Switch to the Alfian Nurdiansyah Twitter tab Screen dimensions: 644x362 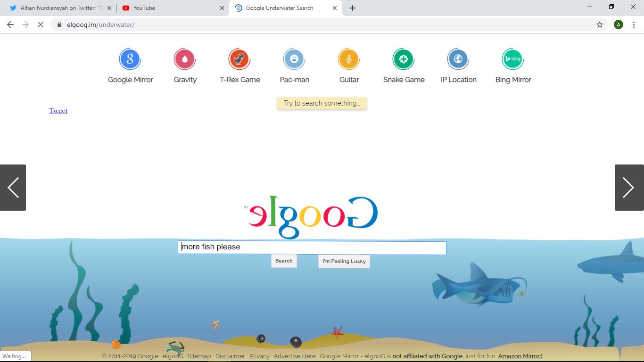click(60, 8)
